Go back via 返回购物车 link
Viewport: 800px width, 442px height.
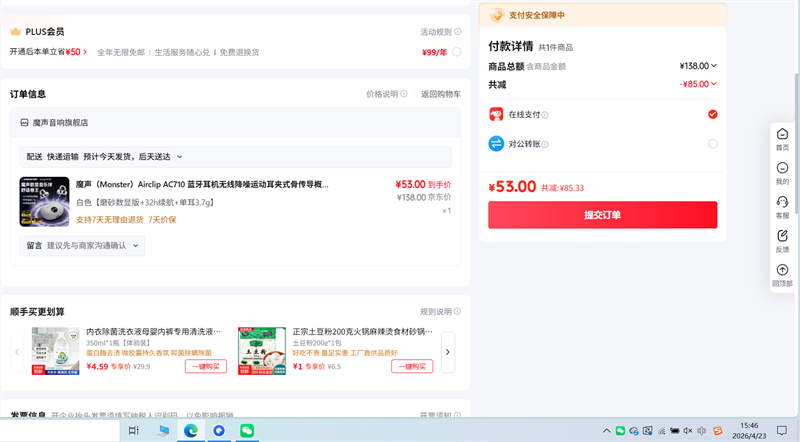(x=441, y=94)
